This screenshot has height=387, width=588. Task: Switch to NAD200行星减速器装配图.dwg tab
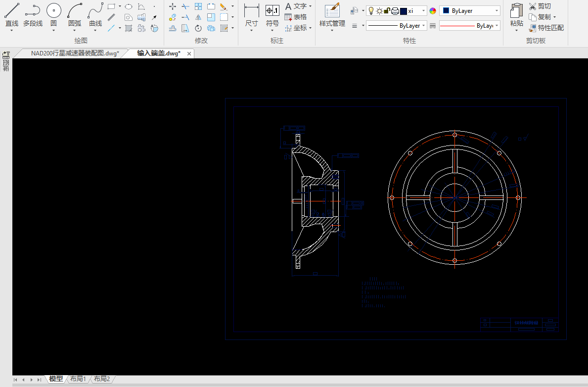coord(75,53)
